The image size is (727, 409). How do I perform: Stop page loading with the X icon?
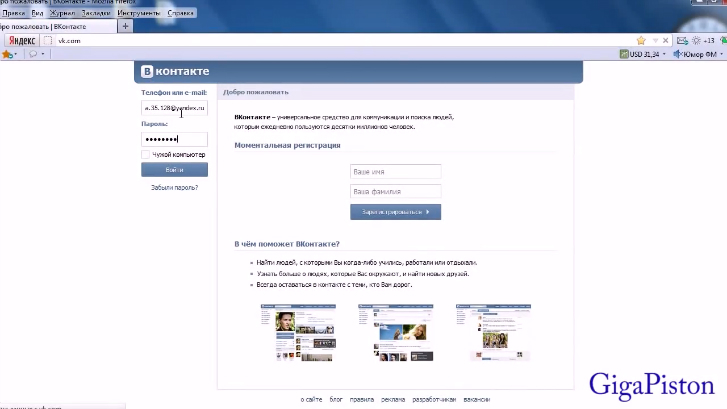(665, 41)
